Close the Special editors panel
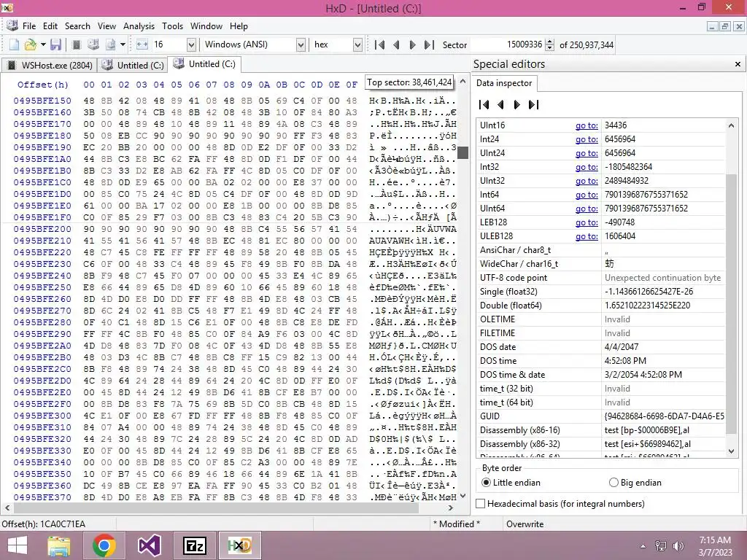Image resolution: width=747 pixels, height=560 pixels. [x=738, y=64]
